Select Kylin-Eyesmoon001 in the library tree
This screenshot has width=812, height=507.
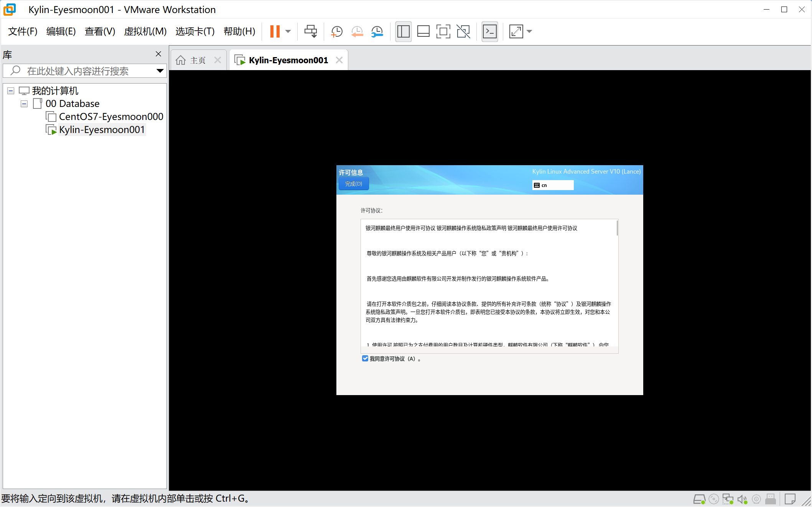click(x=102, y=130)
